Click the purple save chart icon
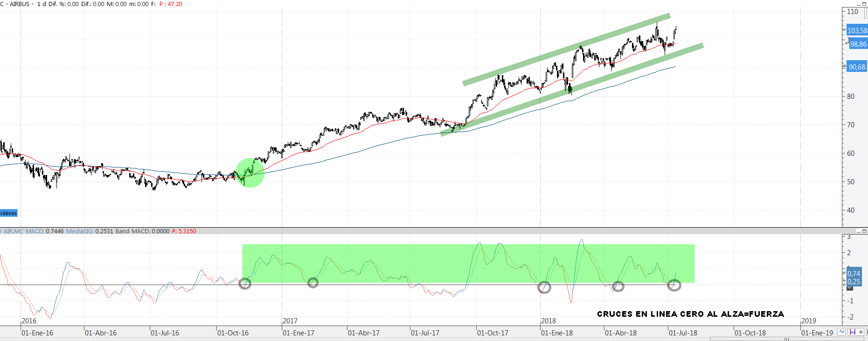Image resolution: width=868 pixels, height=341 pixels. [852, 332]
